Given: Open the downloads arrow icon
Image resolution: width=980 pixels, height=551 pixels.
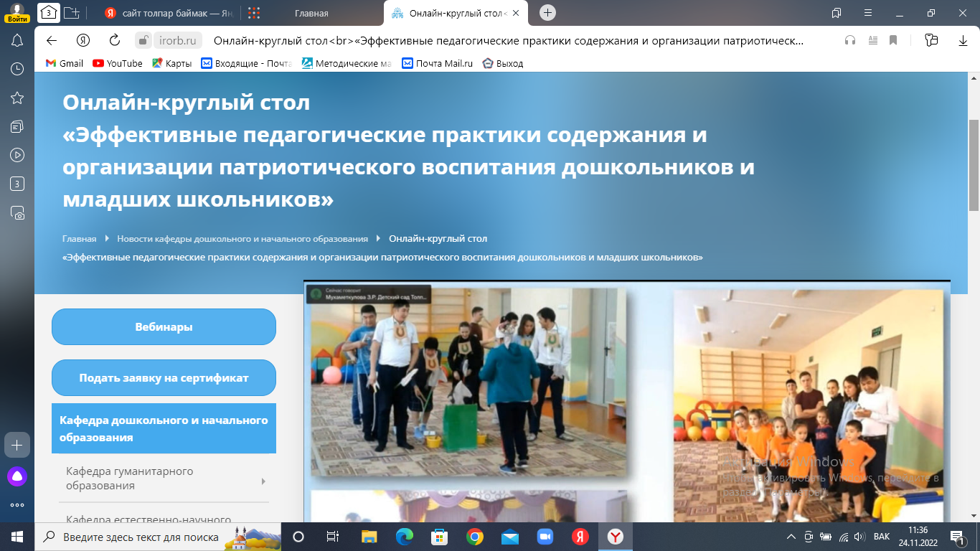Looking at the screenshot, I should (x=963, y=40).
